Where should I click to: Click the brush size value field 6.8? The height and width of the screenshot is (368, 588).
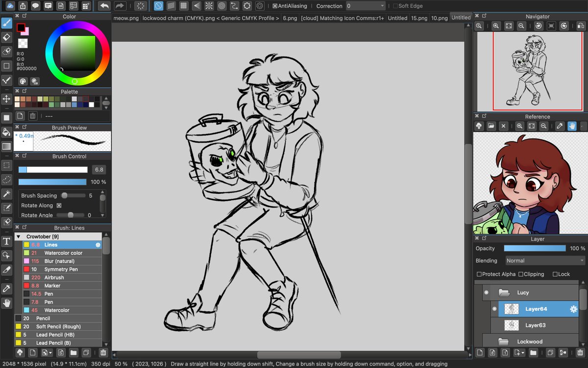[99, 169]
